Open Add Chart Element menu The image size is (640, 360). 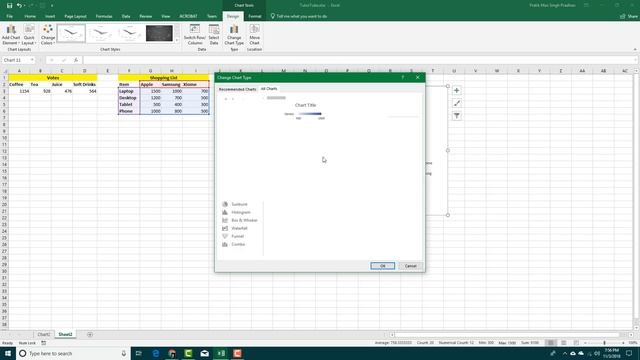[11, 35]
